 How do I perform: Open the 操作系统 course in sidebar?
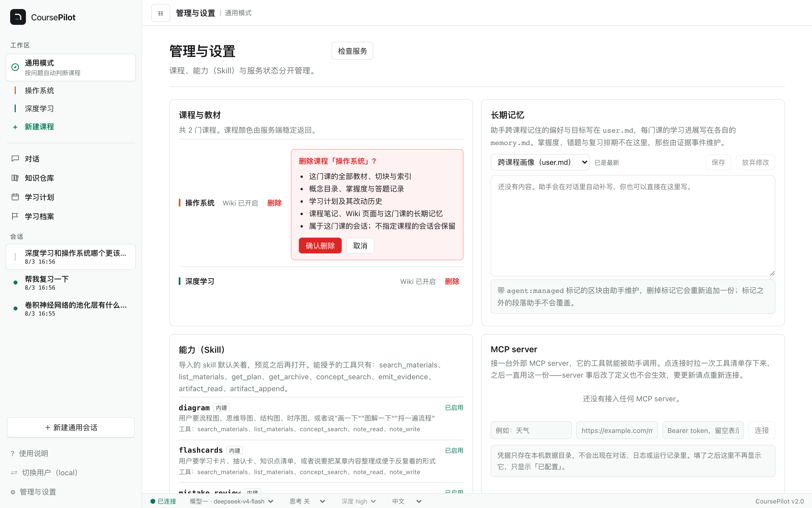point(71,90)
